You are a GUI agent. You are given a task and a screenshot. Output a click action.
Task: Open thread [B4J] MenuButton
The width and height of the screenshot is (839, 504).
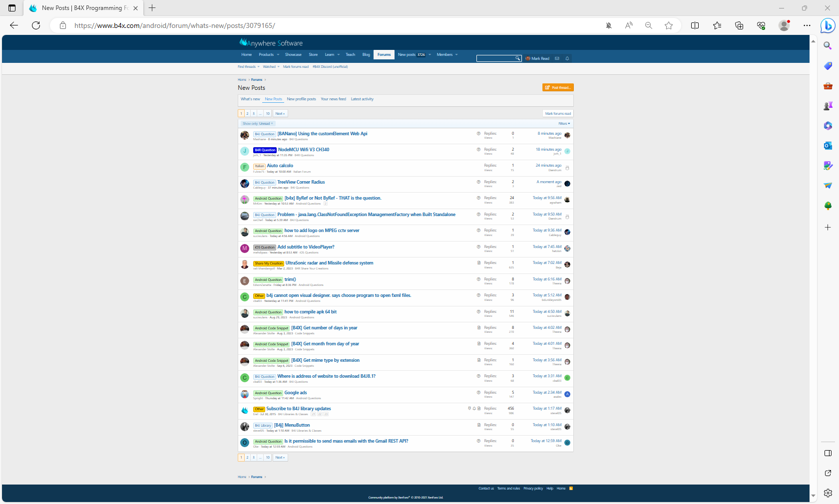(292, 425)
